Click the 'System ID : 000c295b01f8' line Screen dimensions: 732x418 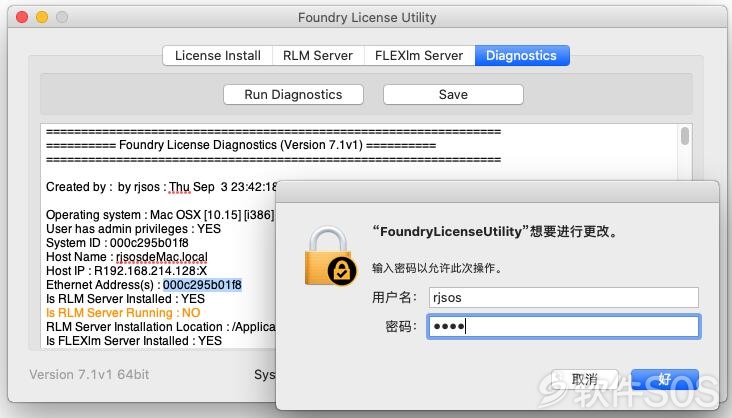coord(117,243)
